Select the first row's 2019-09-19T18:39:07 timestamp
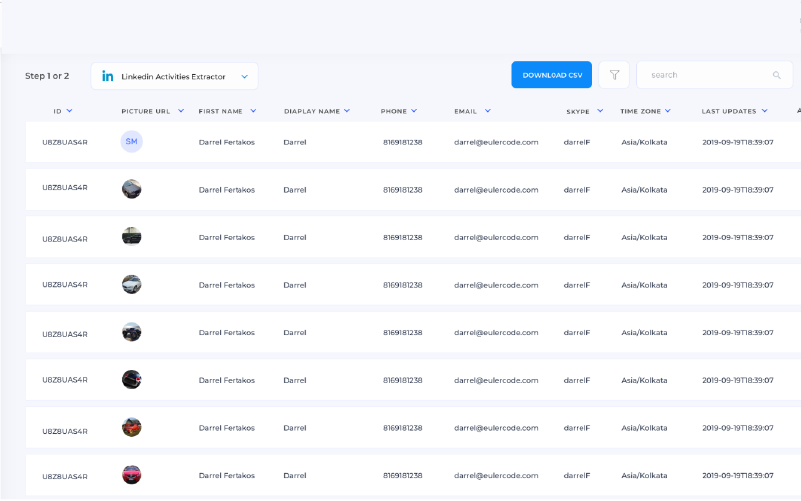 point(738,142)
